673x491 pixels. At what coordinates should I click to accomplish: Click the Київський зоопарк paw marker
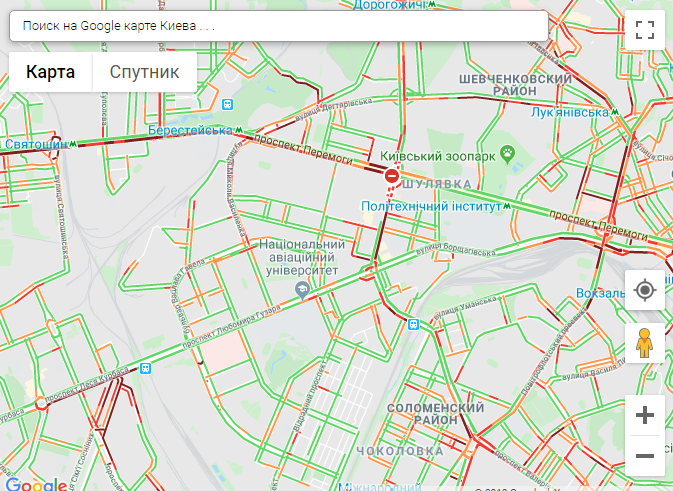click(508, 154)
